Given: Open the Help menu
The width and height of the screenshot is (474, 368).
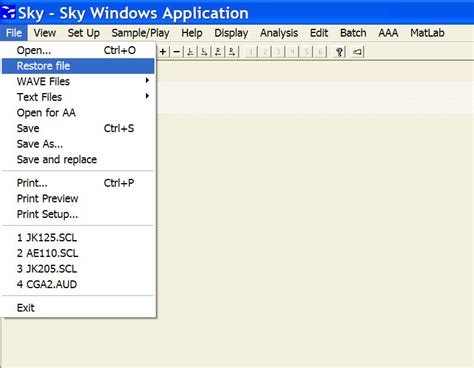Looking at the screenshot, I should (x=192, y=33).
